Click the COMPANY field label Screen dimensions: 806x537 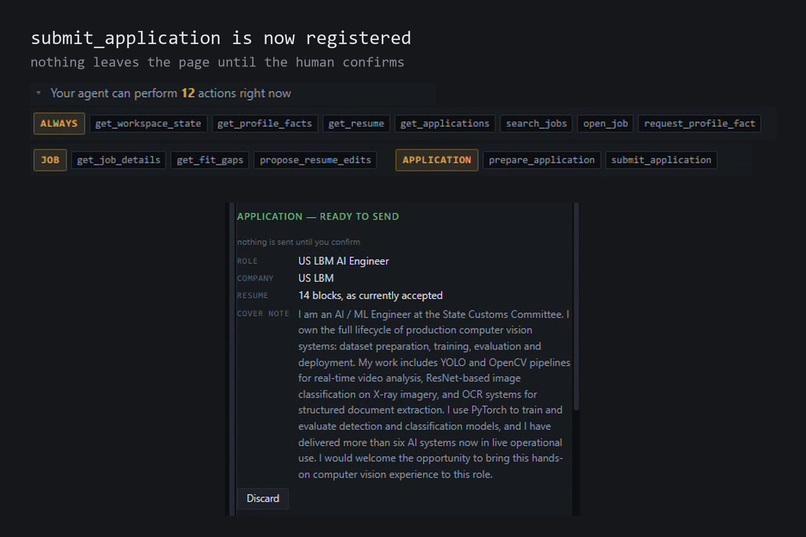point(255,278)
